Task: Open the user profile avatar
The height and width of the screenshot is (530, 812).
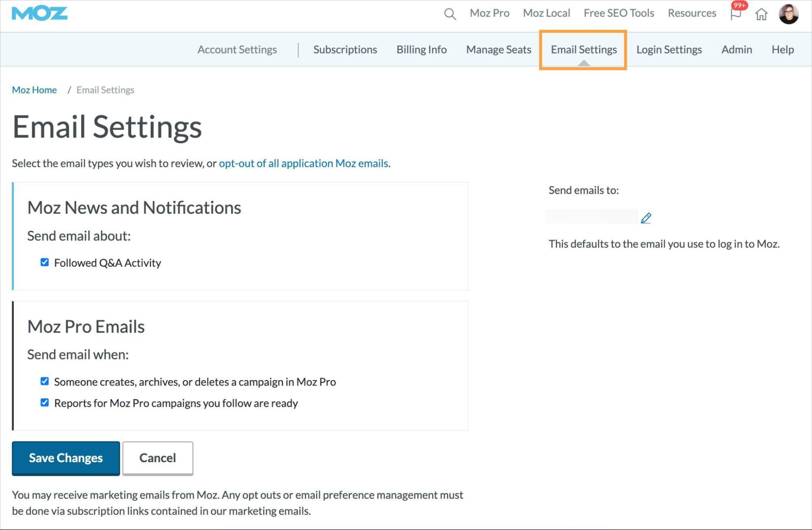Action: (x=788, y=14)
